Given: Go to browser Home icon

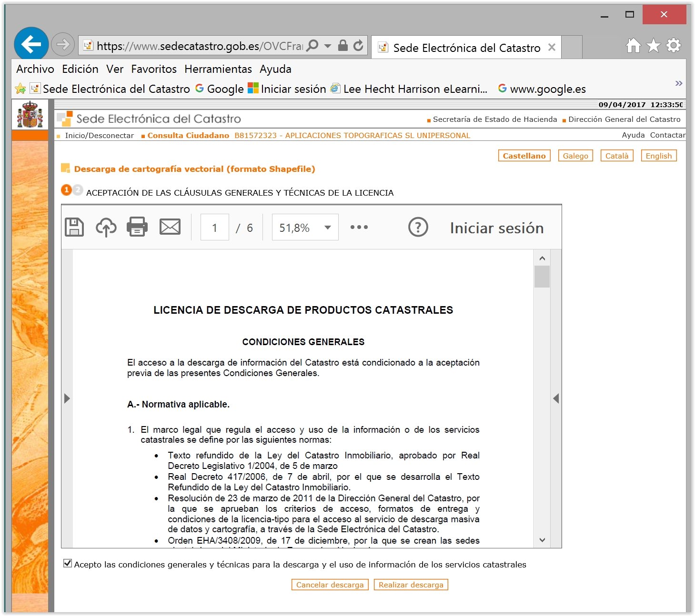Looking at the screenshot, I should [633, 46].
